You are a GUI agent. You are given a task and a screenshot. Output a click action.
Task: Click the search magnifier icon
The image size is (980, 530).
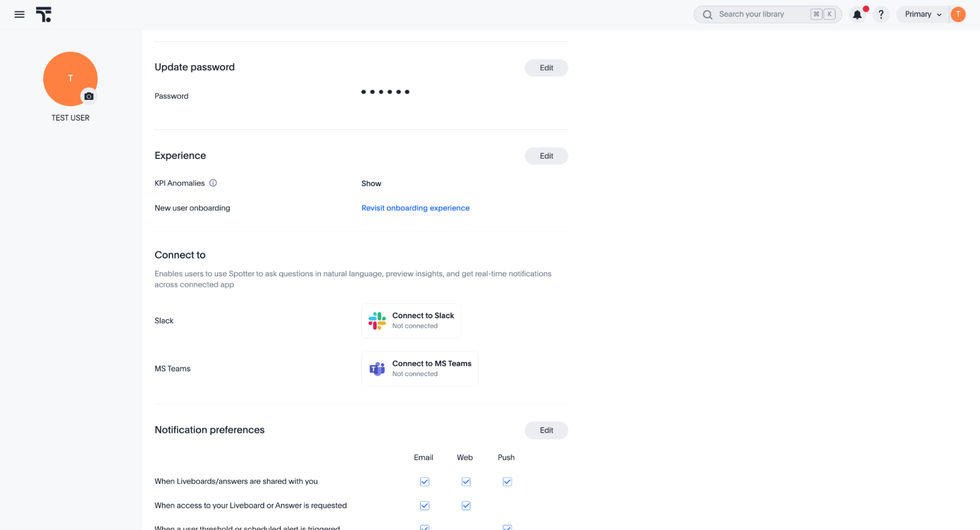pyautogui.click(x=707, y=15)
